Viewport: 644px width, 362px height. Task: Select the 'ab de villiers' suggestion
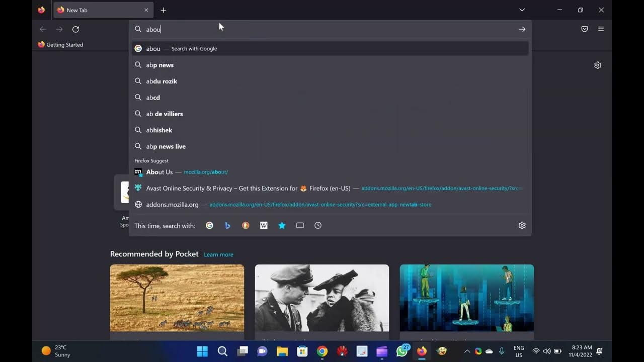coord(330,114)
